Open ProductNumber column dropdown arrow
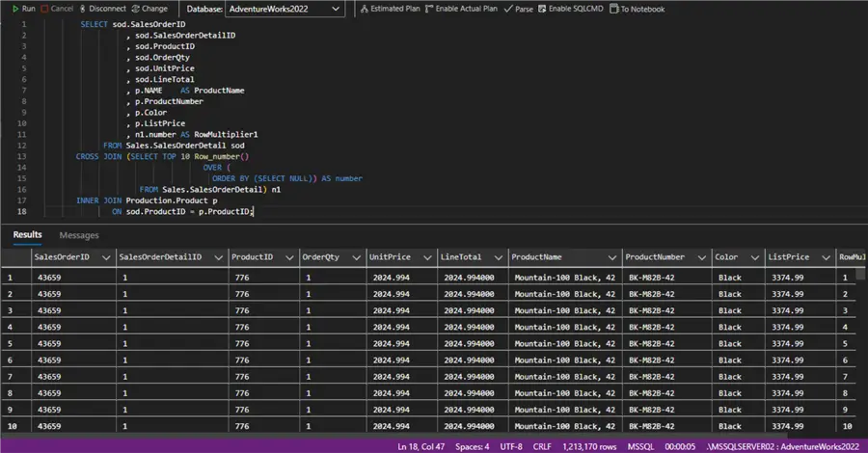Image resolution: width=868 pixels, height=453 pixels. point(701,257)
